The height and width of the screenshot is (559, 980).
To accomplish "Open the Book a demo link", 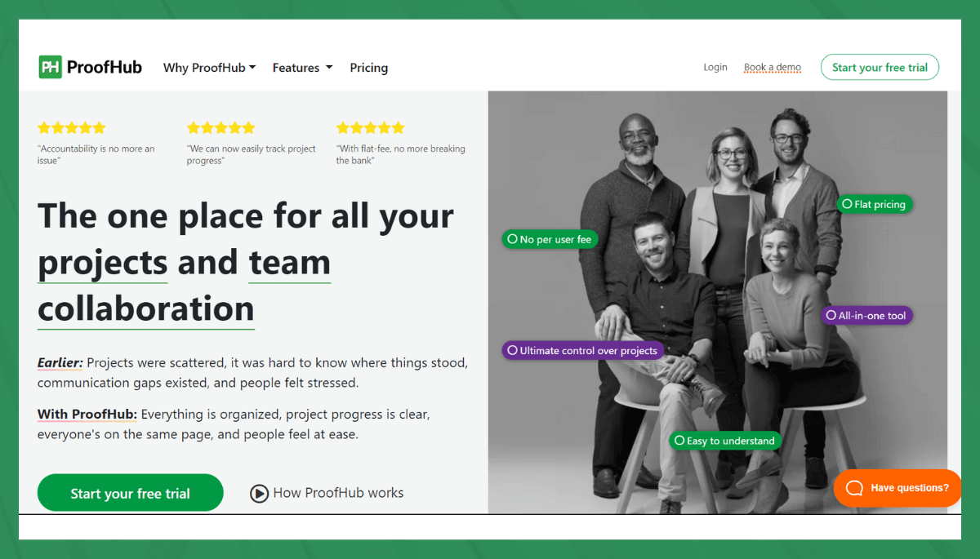I will pyautogui.click(x=773, y=67).
